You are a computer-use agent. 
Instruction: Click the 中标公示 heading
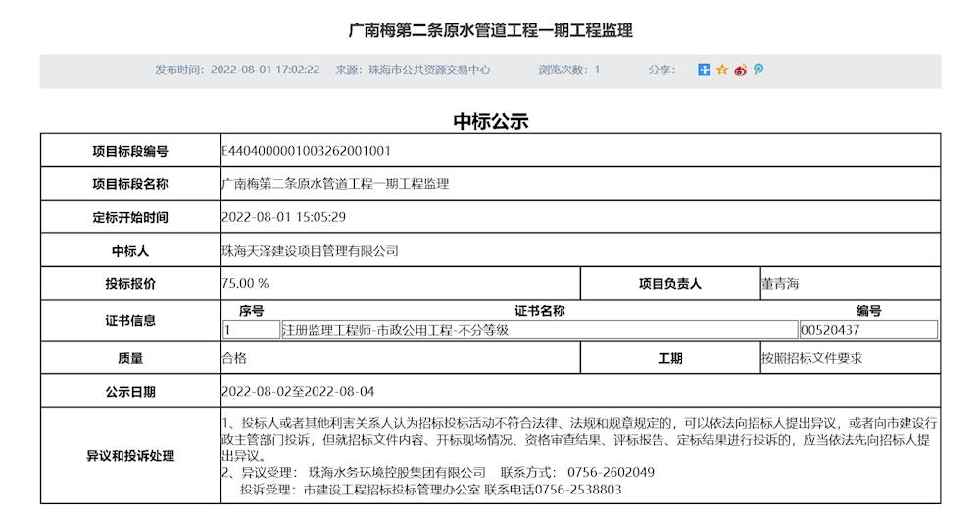click(490, 121)
